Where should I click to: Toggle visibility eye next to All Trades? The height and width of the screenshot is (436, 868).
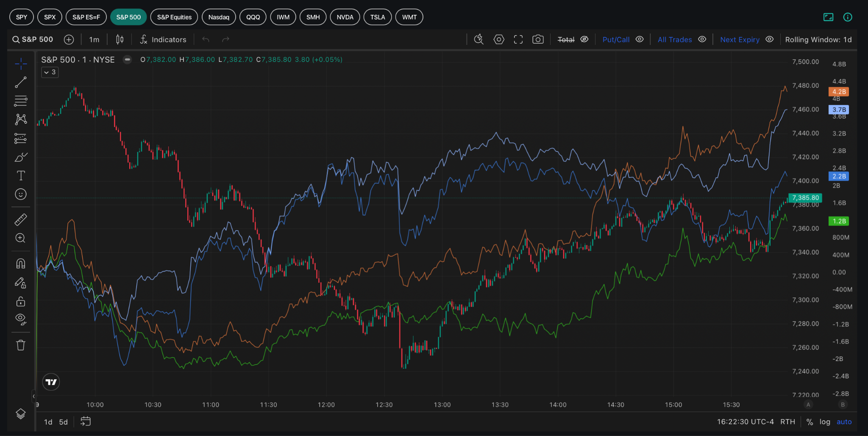[x=702, y=39]
